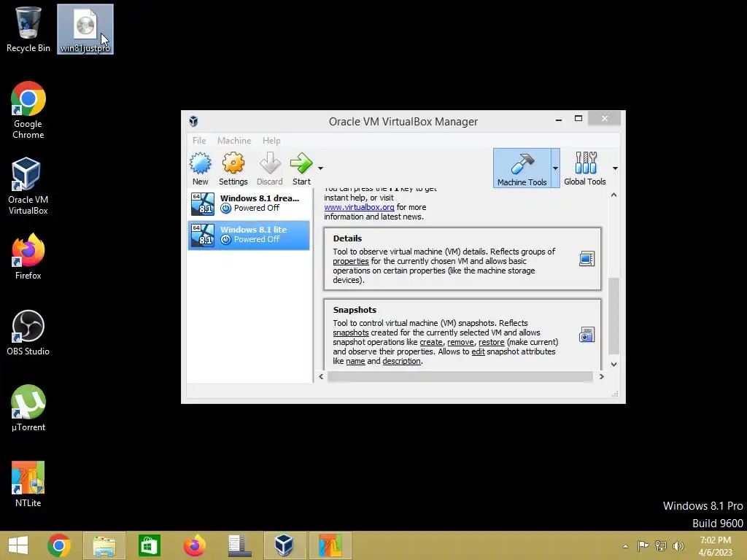Start the selected virtual machine
This screenshot has height=560, width=747.
(x=301, y=168)
